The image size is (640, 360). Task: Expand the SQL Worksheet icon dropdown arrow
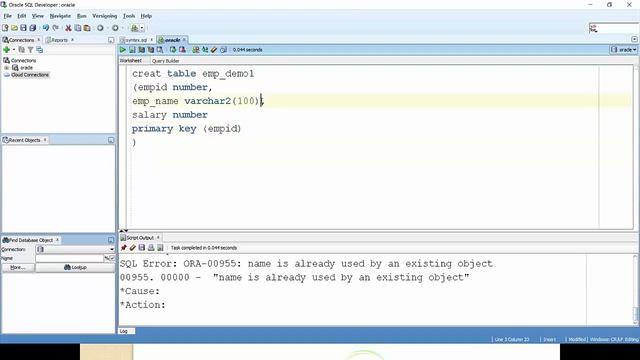142,28
